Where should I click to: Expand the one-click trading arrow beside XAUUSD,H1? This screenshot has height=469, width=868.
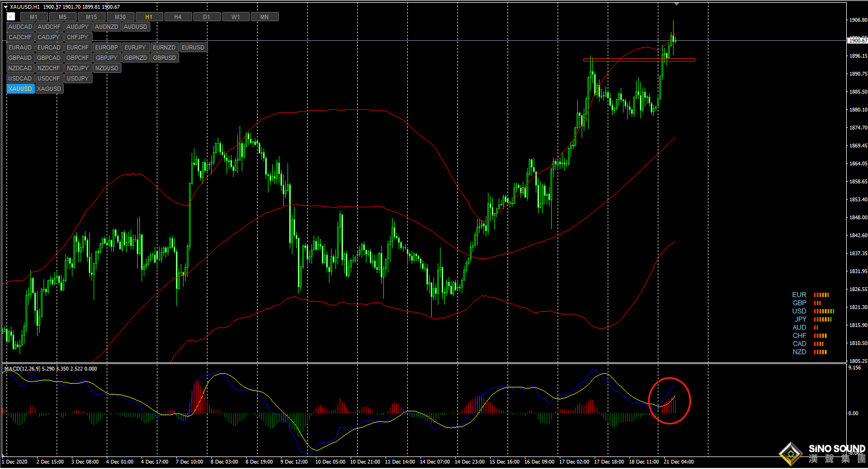tap(6, 7)
